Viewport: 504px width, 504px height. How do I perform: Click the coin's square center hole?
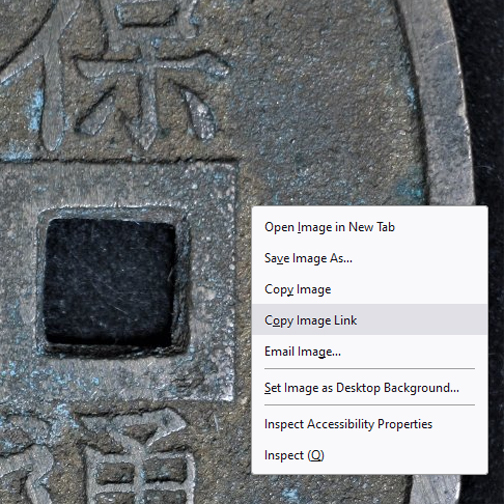[x=110, y=282]
